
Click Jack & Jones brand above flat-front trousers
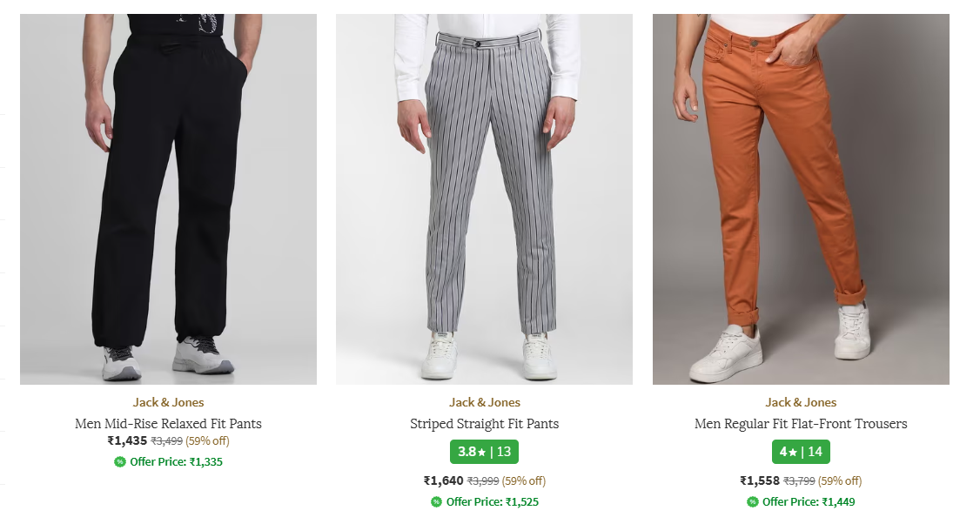(801, 402)
